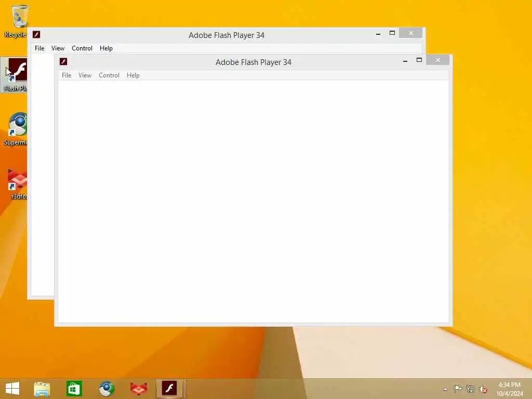Click Flash Player taskbar button
This screenshot has height=399, width=532.
(x=170, y=389)
